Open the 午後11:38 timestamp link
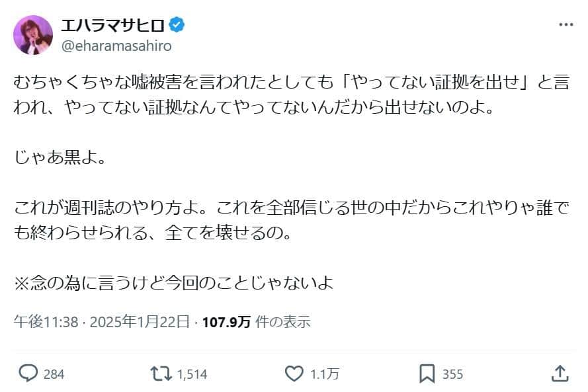 [x=46, y=322]
